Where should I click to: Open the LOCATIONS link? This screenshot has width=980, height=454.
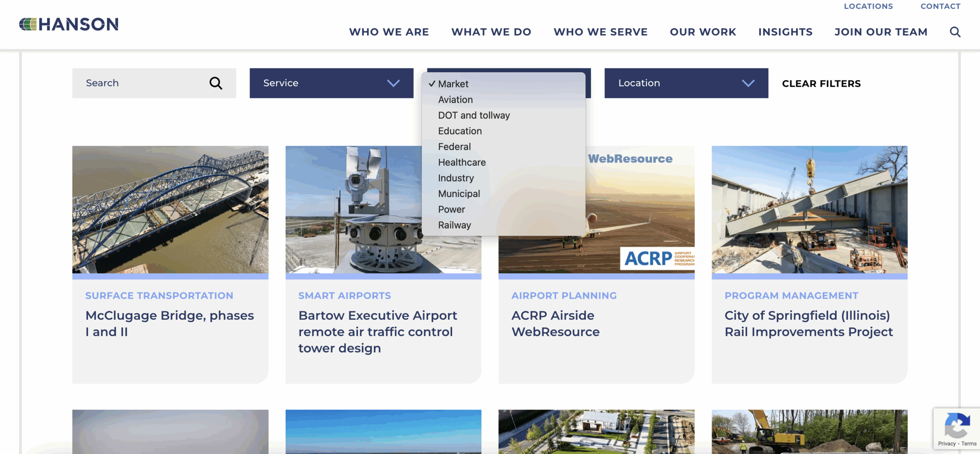click(868, 6)
